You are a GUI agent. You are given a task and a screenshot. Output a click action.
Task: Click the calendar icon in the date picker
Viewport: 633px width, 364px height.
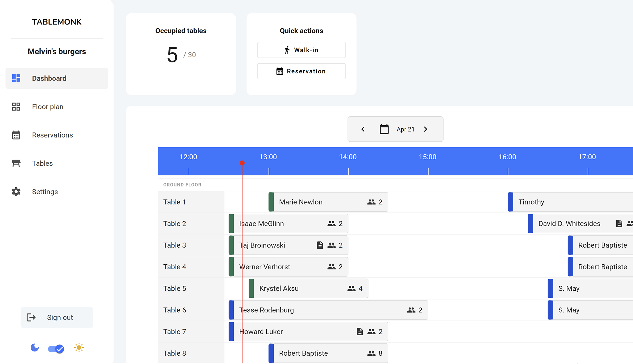click(x=384, y=129)
